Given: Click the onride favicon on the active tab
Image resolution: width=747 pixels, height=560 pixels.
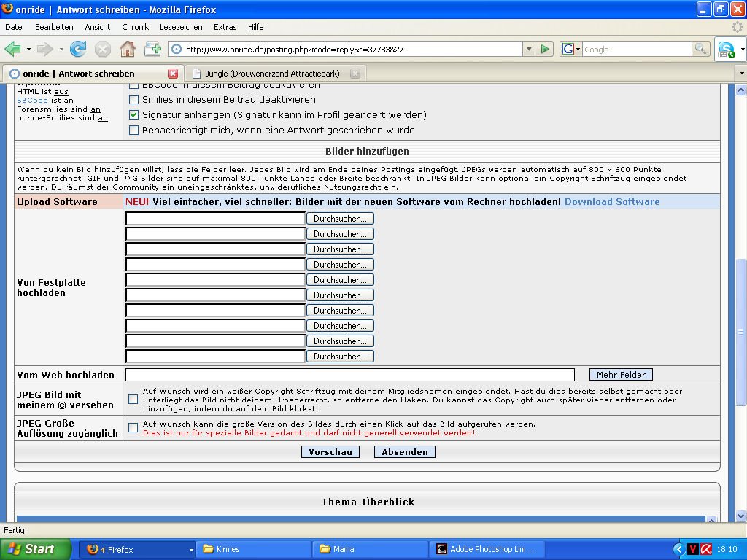Looking at the screenshot, I should click(x=13, y=73).
